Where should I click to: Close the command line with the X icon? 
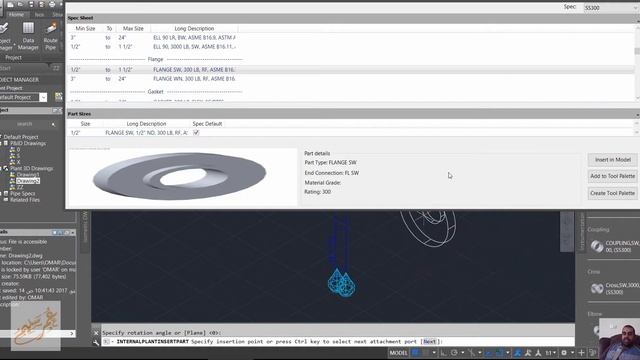click(96, 333)
